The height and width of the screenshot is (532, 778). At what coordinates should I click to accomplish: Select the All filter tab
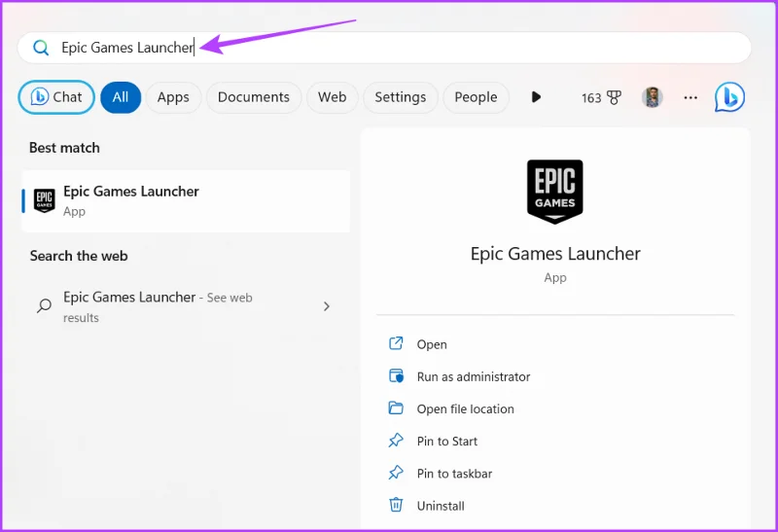(121, 97)
